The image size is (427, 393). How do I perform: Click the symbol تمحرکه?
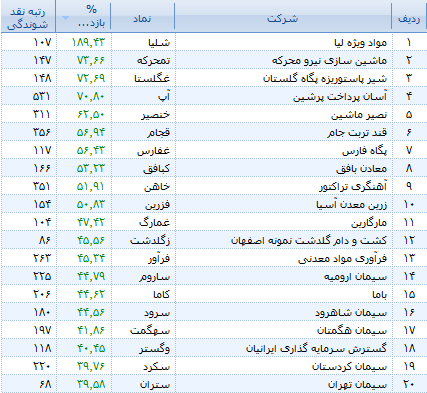pyautogui.click(x=154, y=61)
